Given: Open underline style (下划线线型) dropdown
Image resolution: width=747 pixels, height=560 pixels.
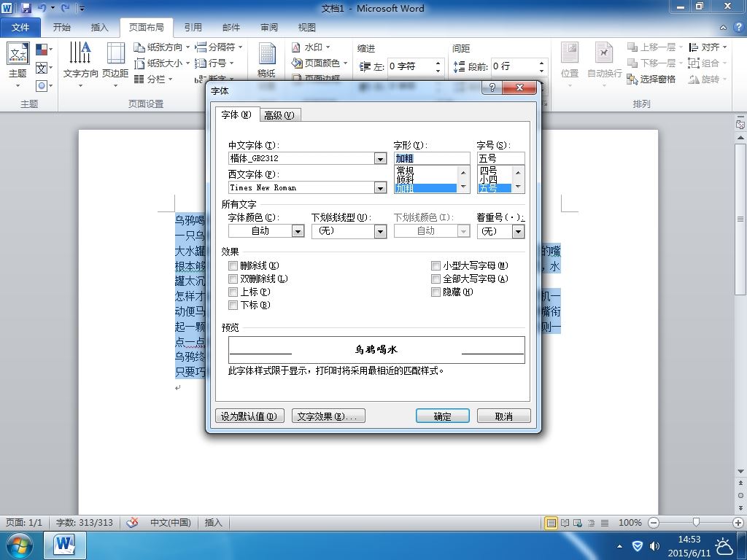Looking at the screenshot, I should click(x=380, y=231).
